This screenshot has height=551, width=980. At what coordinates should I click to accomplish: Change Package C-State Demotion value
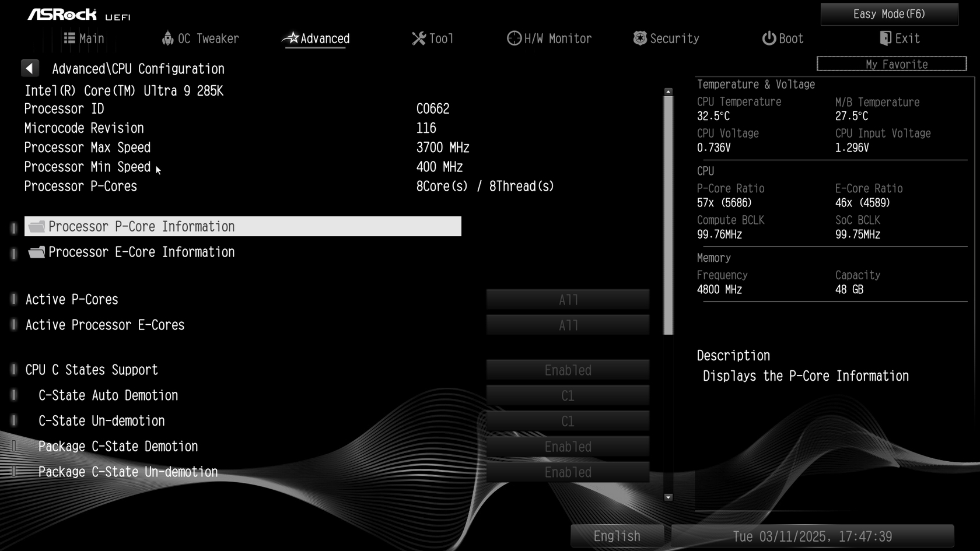coord(568,447)
